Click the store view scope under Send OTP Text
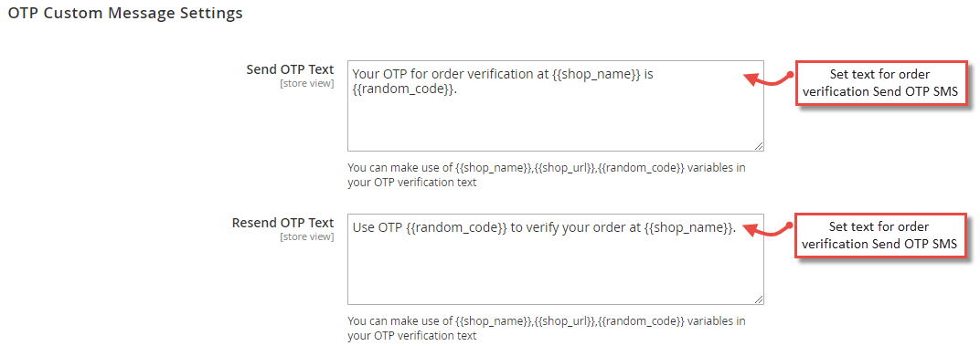 click(307, 83)
